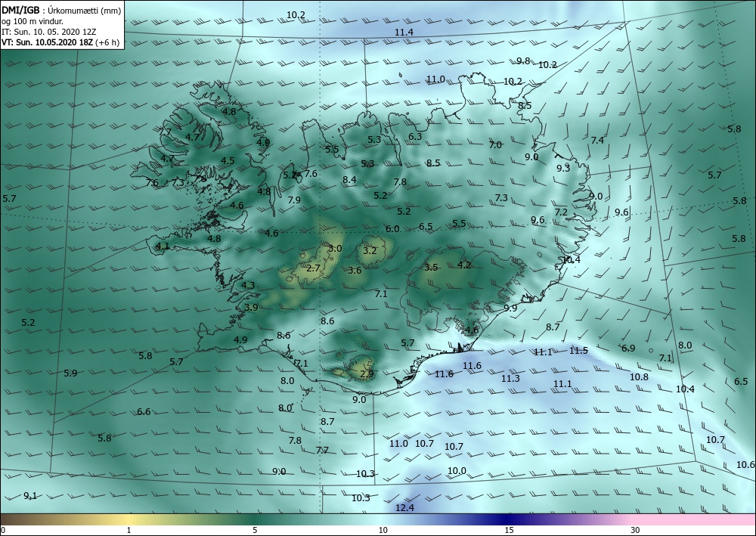The height and width of the screenshot is (536, 756).
Task: Click the 3.6 value on the map
Action: click(x=355, y=271)
